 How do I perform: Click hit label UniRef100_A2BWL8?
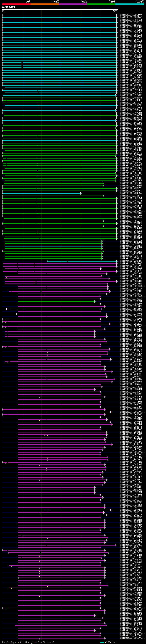[x=131, y=246]
